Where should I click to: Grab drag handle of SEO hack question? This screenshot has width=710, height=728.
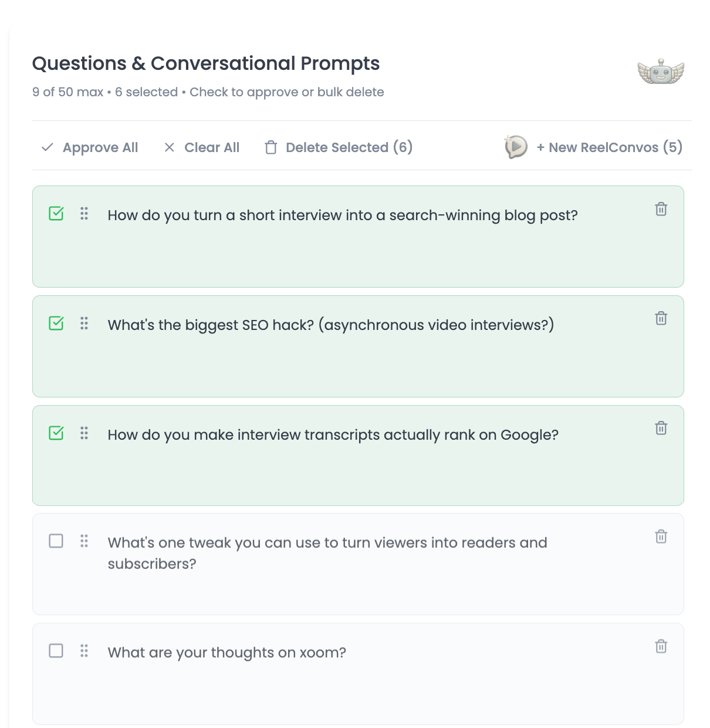pos(84,323)
